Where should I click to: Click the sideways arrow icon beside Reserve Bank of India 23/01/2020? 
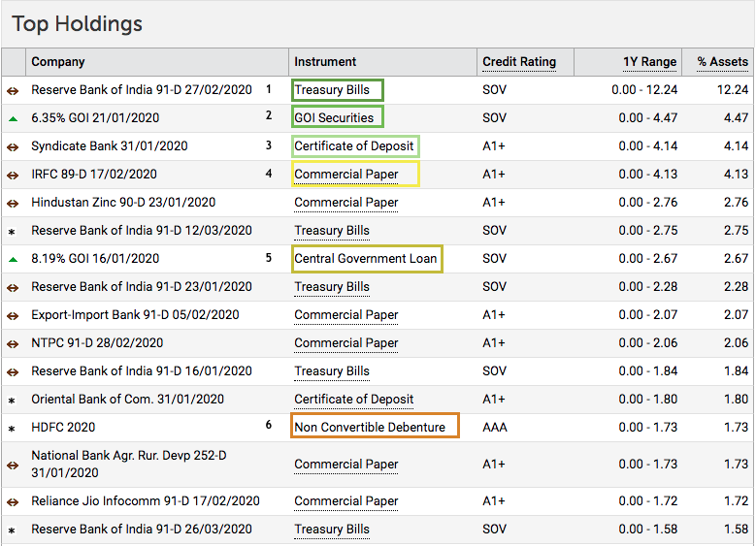[13, 288]
